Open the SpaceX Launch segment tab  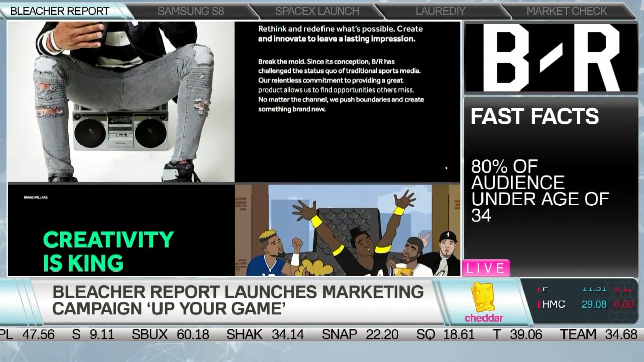pyautogui.click(x=317, y=11)
